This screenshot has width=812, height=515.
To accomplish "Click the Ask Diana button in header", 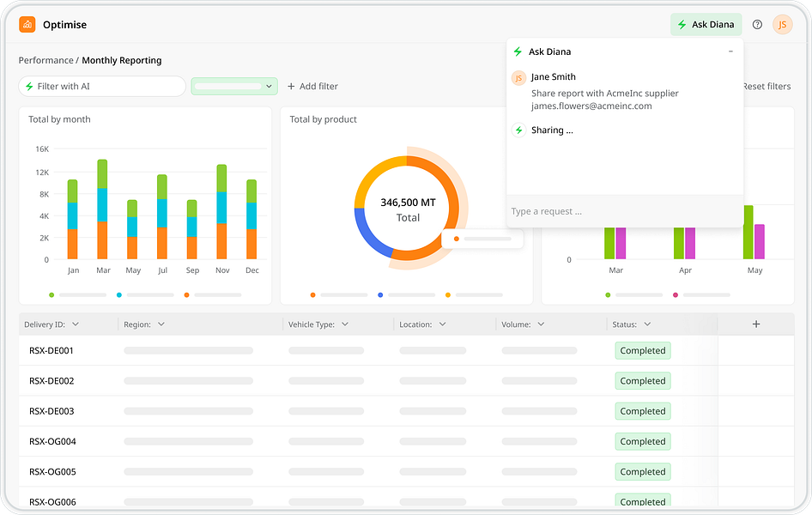I will pos(706,24).
